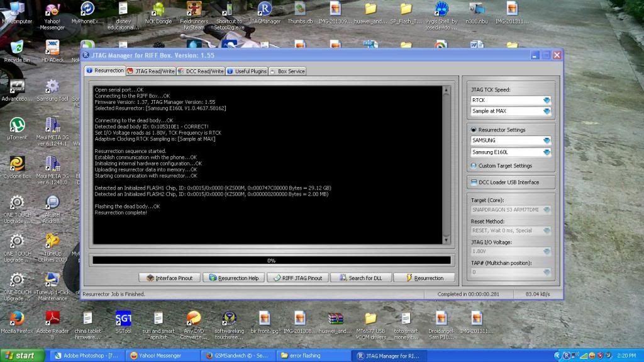Open the JTAG I/O Voltage dropdown
The height and width of the screenshot is (362, 644).
click(547, 251)
